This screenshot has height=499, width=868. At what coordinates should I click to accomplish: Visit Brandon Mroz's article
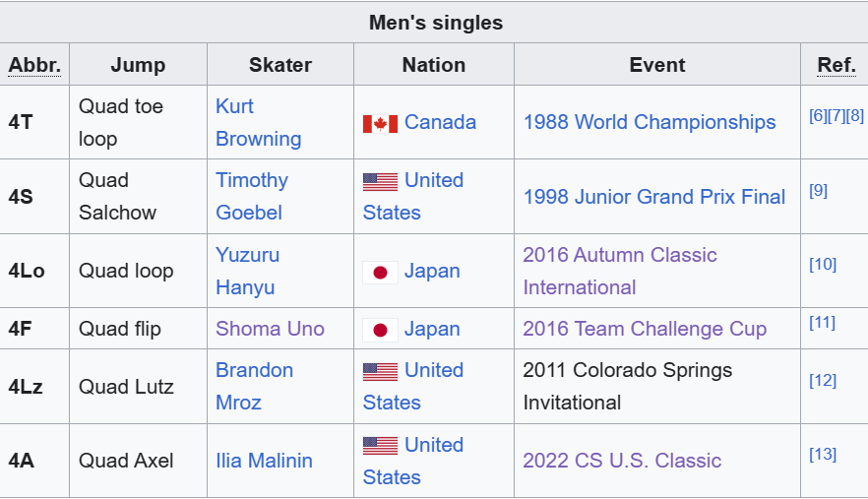coord(255,387)
